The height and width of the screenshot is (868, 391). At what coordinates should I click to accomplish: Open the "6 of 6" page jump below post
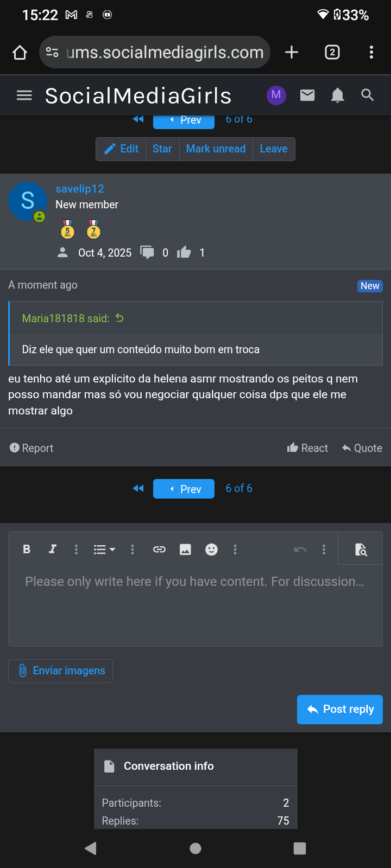pyautogui.click(x=239, y=488)
